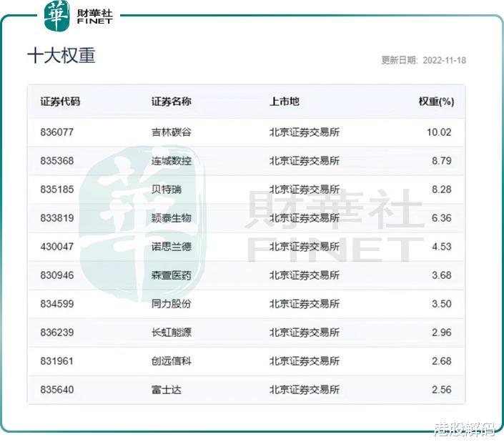Viewport: 504px width, 447px height.
Task: Select security name 同力股份
Action: coord(172,304)
